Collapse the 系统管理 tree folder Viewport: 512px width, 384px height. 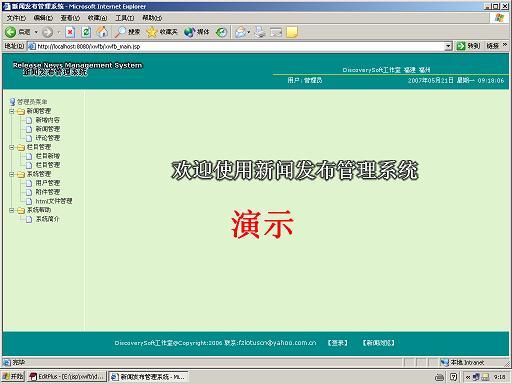[x=12, y=174]
